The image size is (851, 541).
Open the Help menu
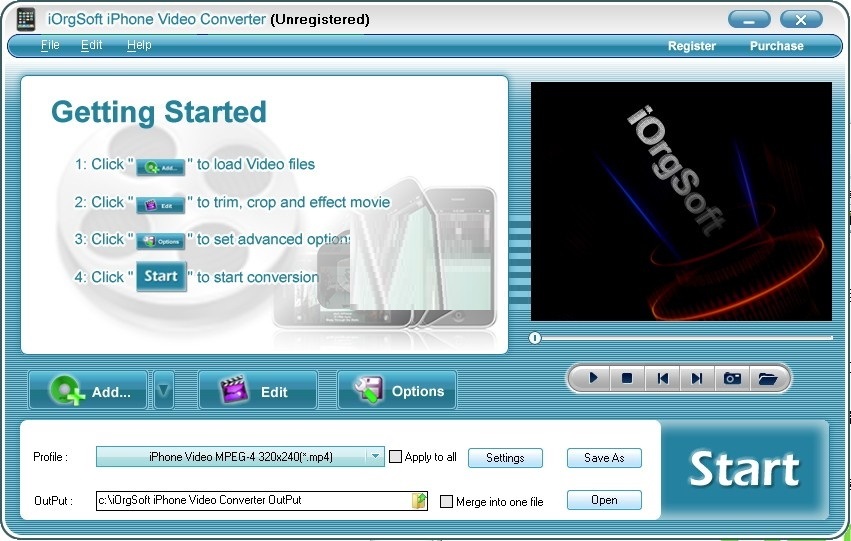pos(139,45)
